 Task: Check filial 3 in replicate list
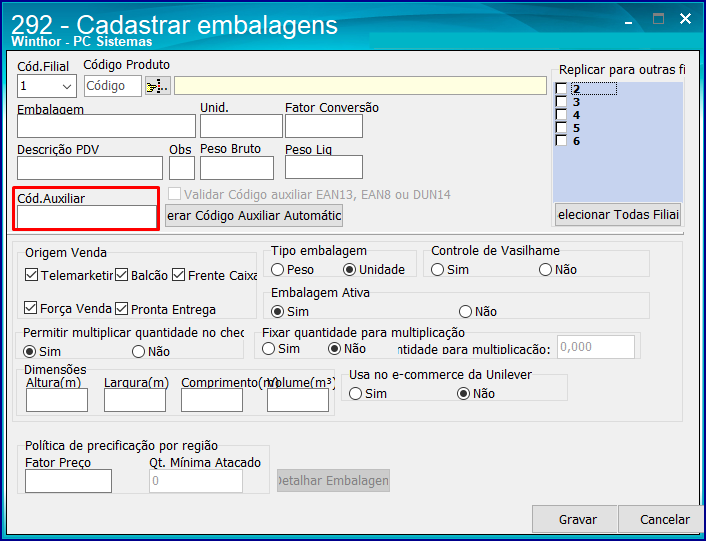[561, 102]
